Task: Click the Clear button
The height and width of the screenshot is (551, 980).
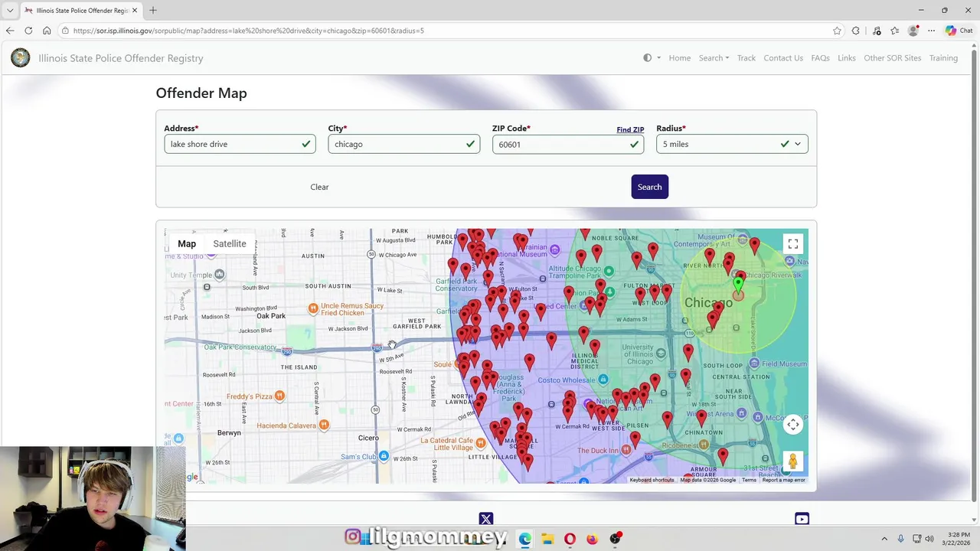Action: [x=319, y=187]
